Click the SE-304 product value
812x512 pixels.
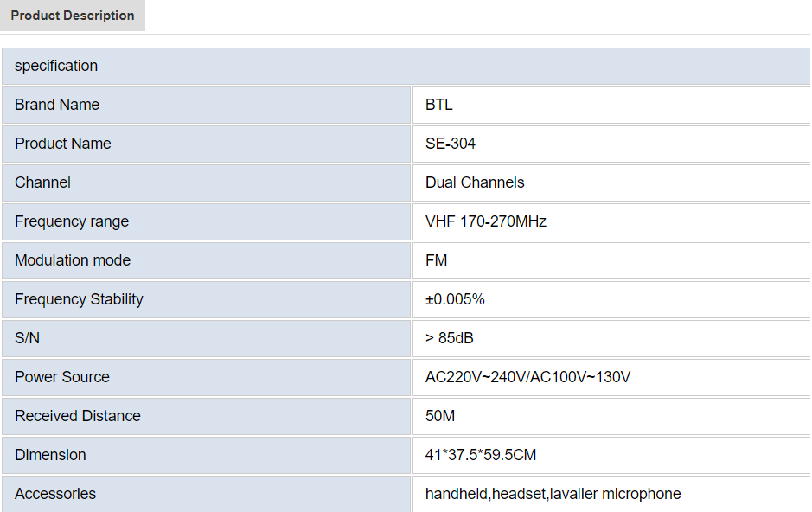[x=450, y=144]
